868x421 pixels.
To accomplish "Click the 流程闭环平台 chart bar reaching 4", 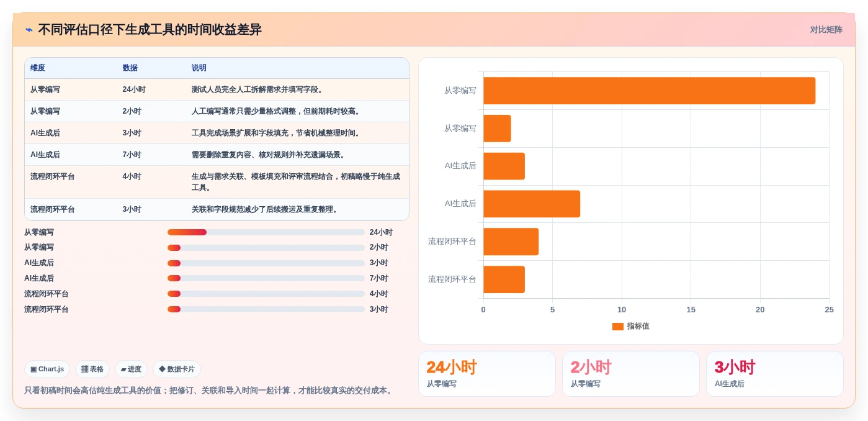I will click(511, 242).
